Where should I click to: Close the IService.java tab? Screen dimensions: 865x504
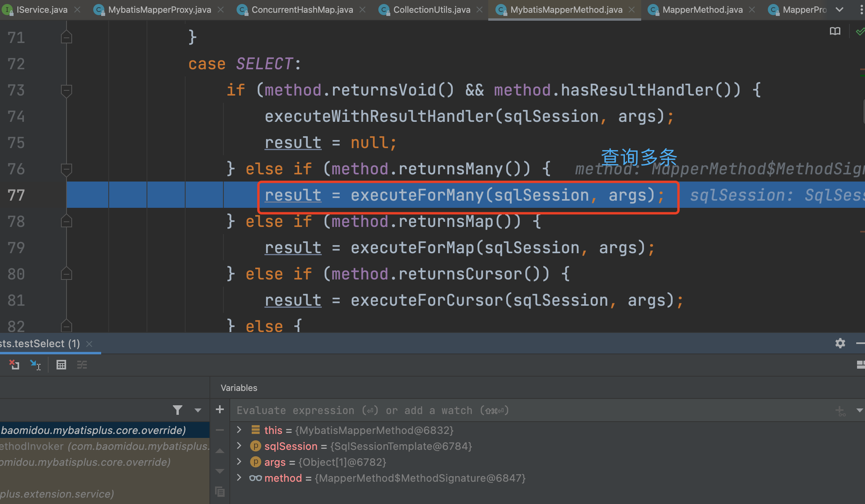pyautogui.click(x=77, y=10)
